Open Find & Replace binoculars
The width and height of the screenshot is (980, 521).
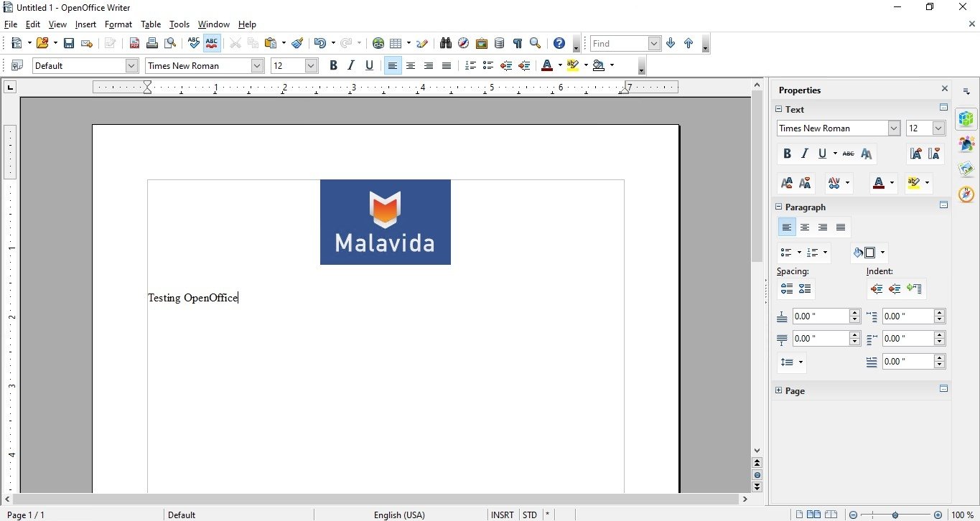click(446, 43)
